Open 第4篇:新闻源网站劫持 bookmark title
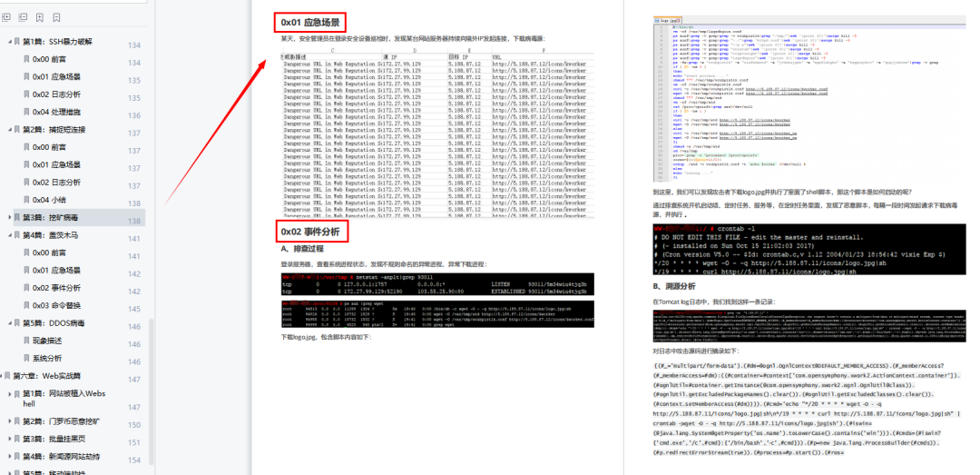 pyautogui.click(x=62, y=456)
